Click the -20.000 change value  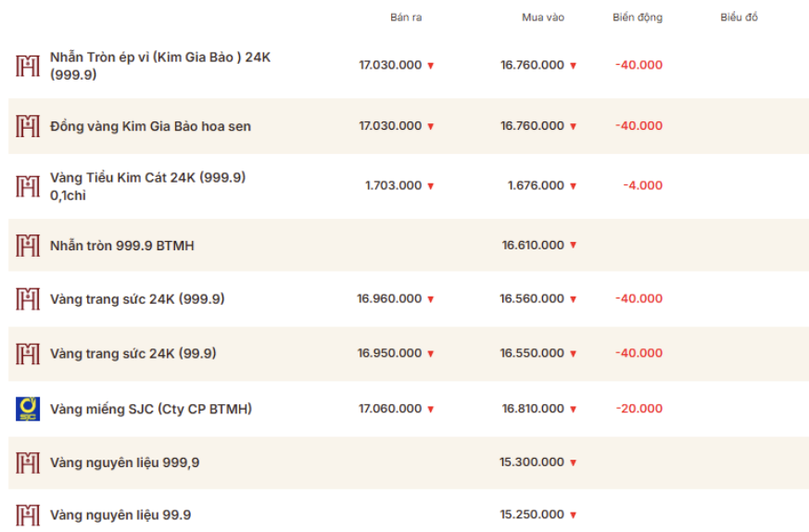pos(638,409)
